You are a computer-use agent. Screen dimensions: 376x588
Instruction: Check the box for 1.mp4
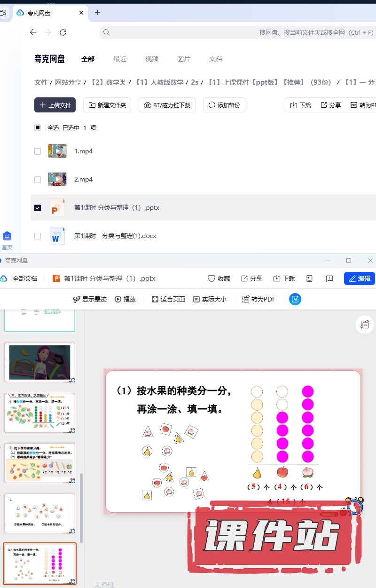tap(38, 151)
